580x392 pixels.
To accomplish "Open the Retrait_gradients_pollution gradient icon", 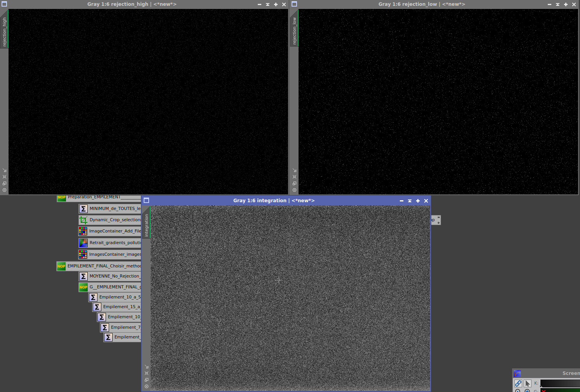I will tap(83, 243).
